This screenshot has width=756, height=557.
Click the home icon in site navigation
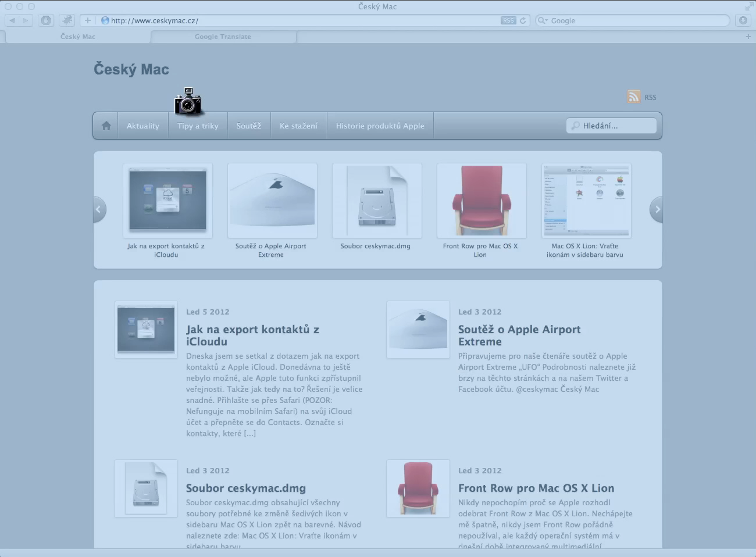point(106,126)
